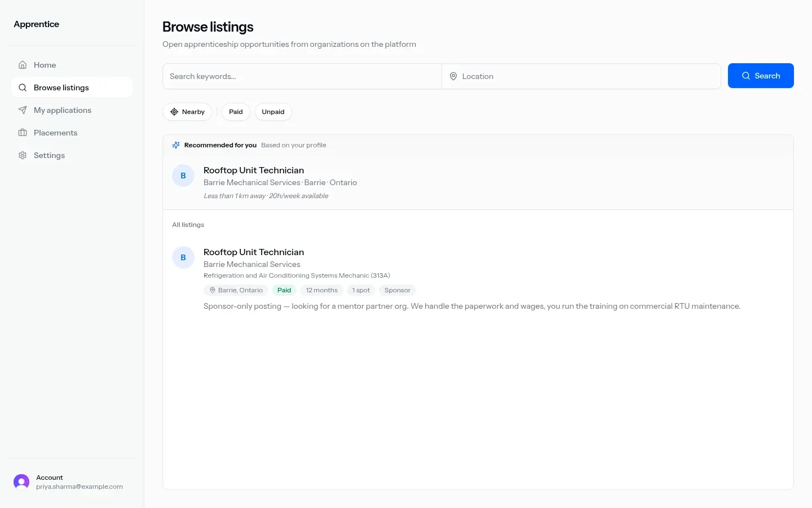Select Browse listings in the sidebar
Screen dimensions: 812x508
point(72,87)
